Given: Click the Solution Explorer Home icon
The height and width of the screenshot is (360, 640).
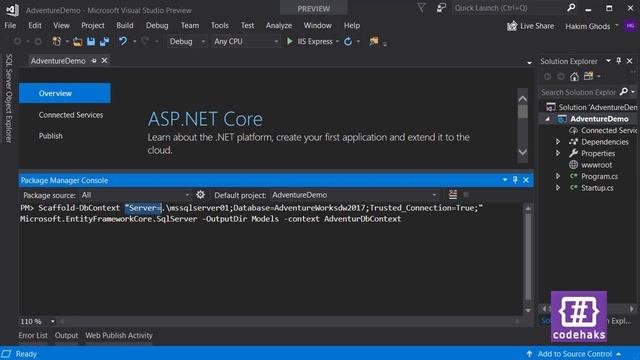Looking at the screenshot, I should (574, 76).
